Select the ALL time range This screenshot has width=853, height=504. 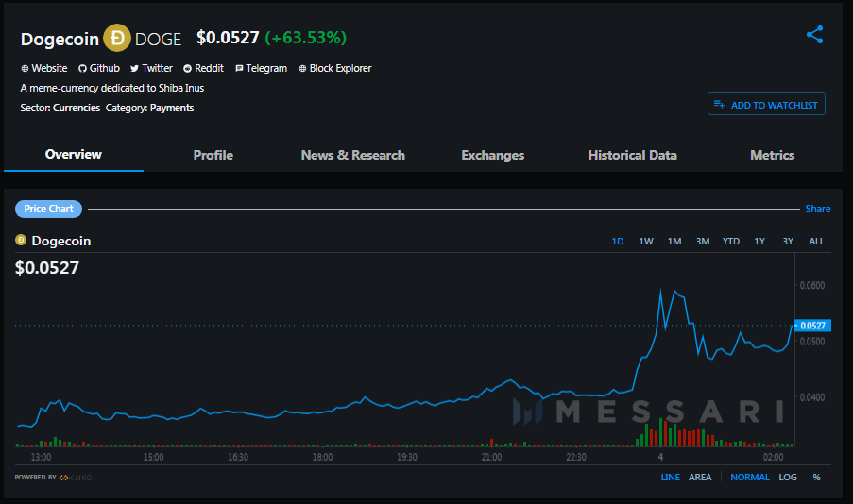point(816,241)
